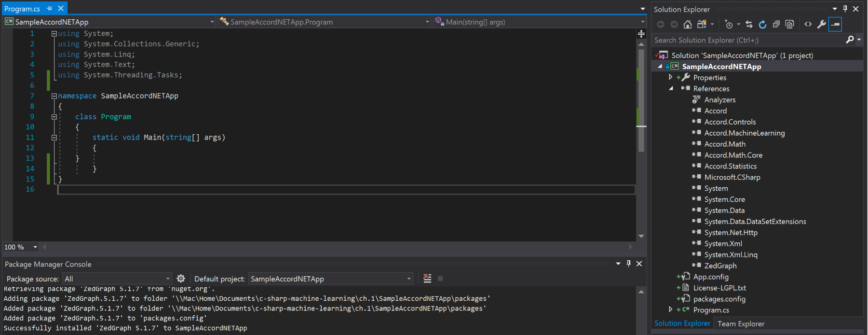Click the magnifier search icon in Solution Explorer

[850, 40]
